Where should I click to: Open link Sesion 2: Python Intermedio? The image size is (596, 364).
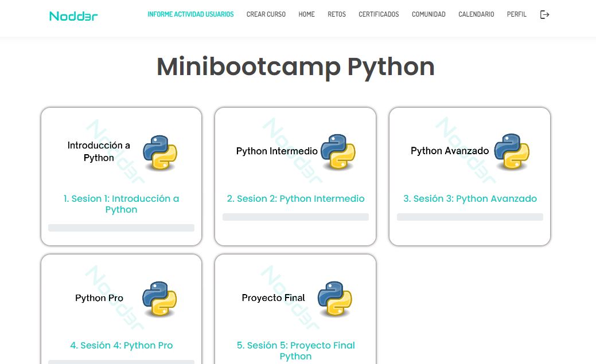coord(295,199)
